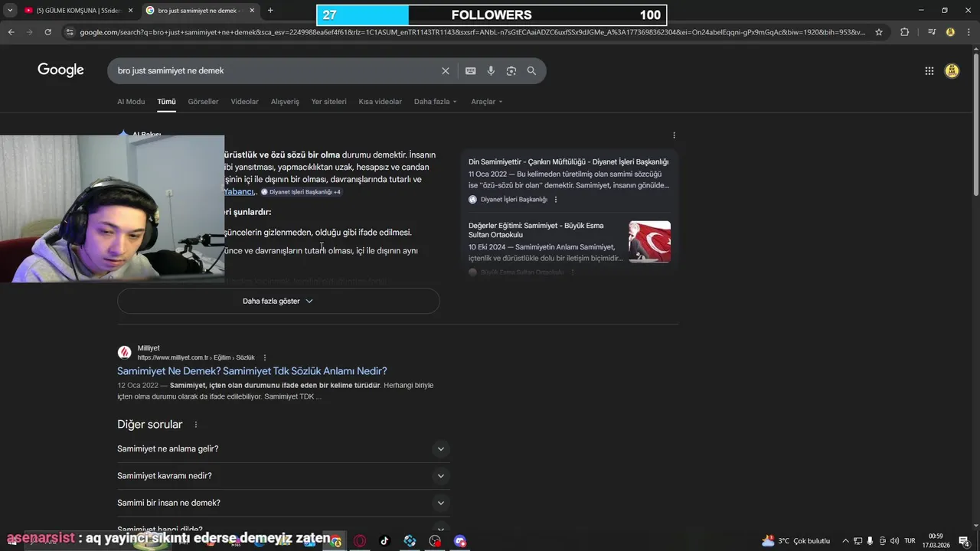This screenshot has height=551, width=980.
Task: Open the Chrome profile icon in toolbar
Action: (950, 32)
